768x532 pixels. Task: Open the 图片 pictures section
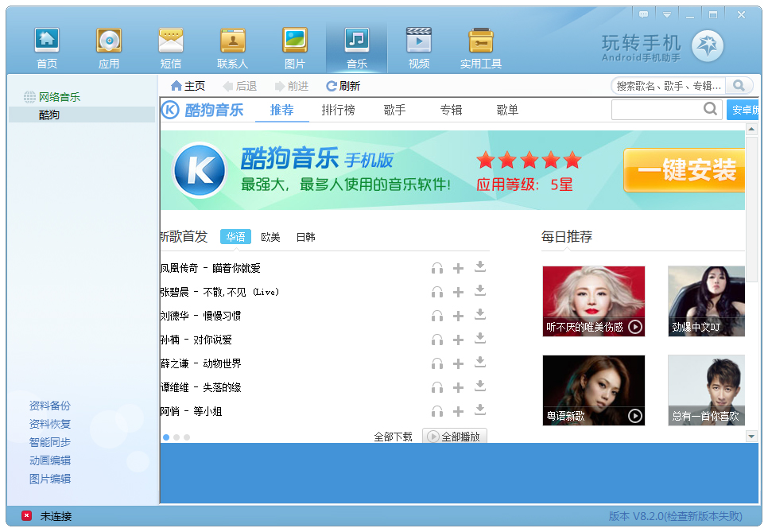click(x=295, y=48)
